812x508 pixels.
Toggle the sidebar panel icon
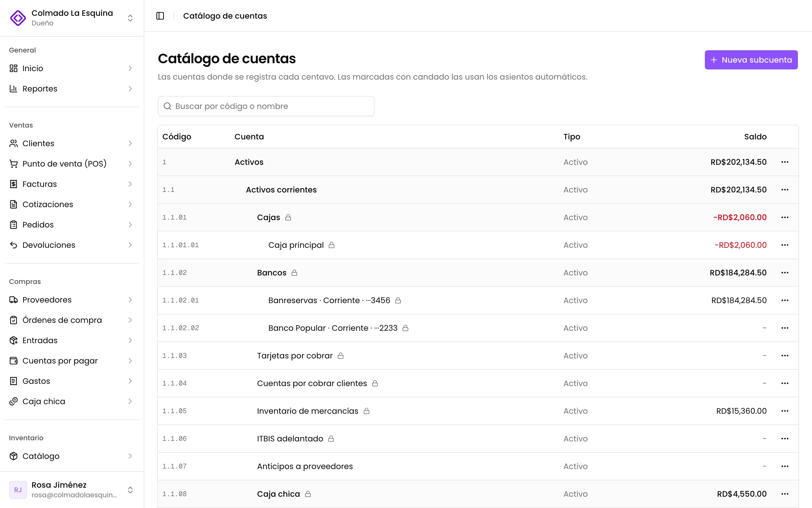pyautogui.click(x=160, y=16)
